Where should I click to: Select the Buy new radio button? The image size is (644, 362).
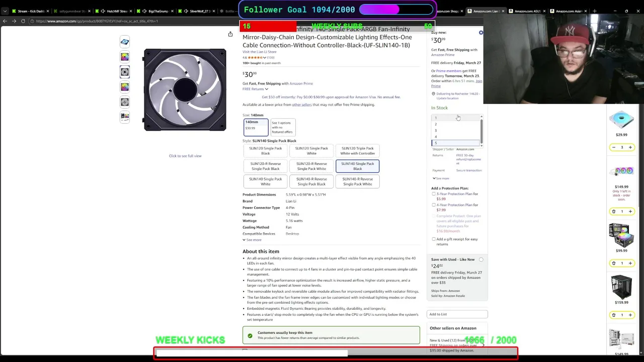click(481, 33)
